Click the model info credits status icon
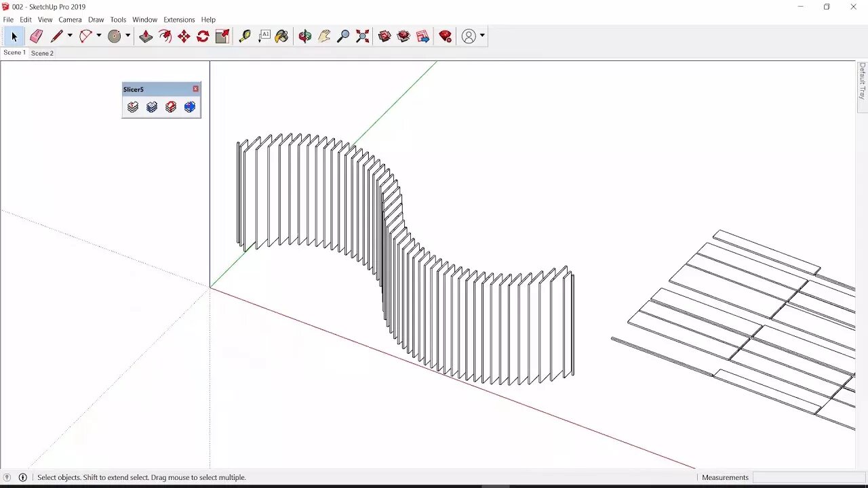 (22, 477)
